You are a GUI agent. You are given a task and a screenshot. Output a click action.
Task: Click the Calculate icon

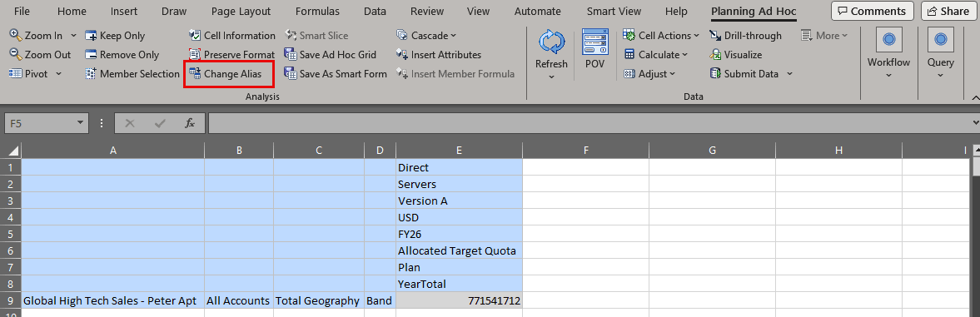(629, 54)
